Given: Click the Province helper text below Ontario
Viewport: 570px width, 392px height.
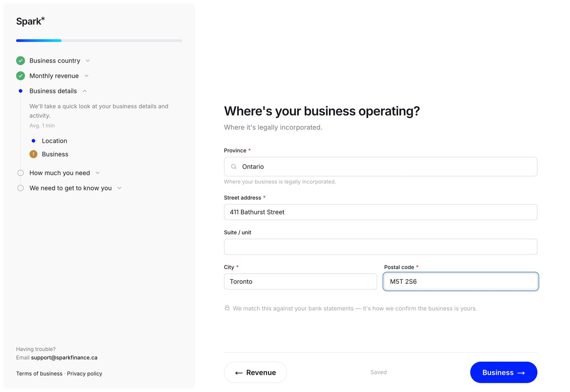Looking at the screenshot, I should (280, 182).
